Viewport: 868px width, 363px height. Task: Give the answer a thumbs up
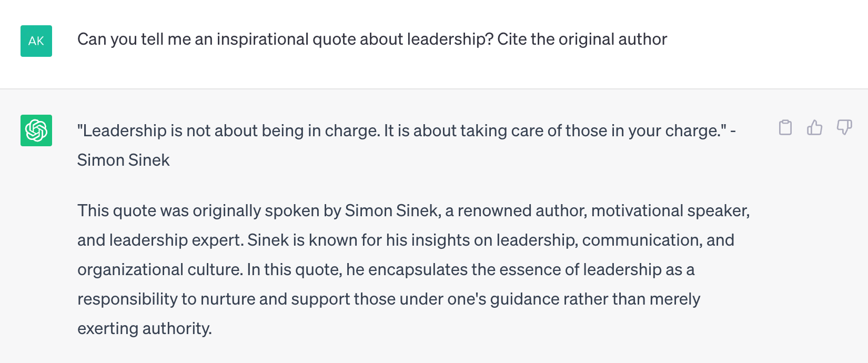[814, 128]
